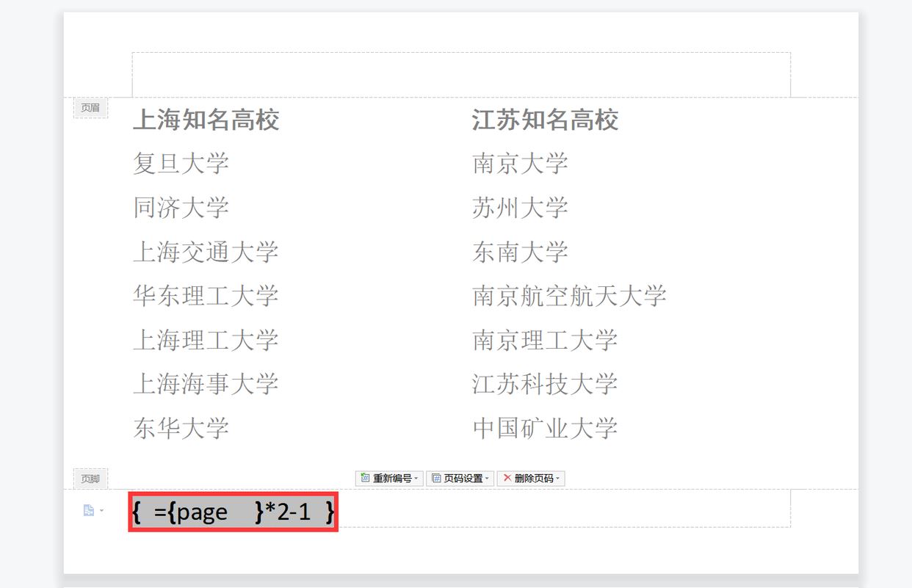The width and height of the screenshot is (912, 588).
Task: Open the dropdown arrow beside the footer icon
Action: click(101, 510)
